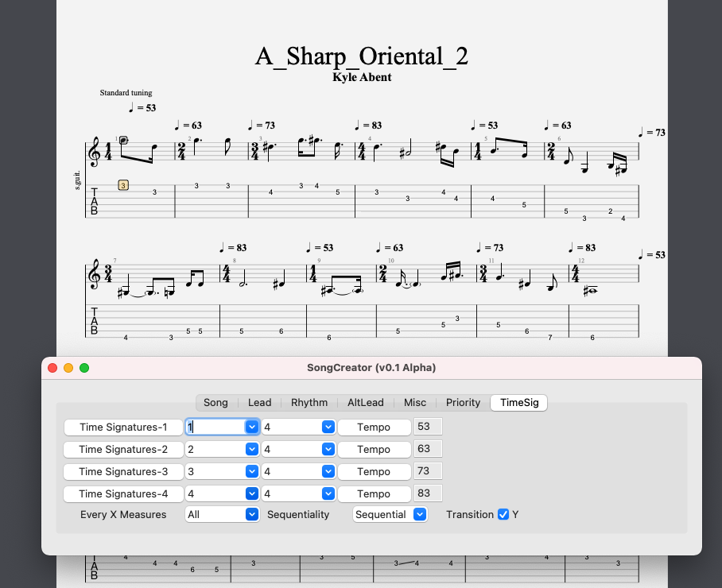This screenshot has width=722, height=588.
Task: Switch to the Priority tab
Action: coord(463,403)
